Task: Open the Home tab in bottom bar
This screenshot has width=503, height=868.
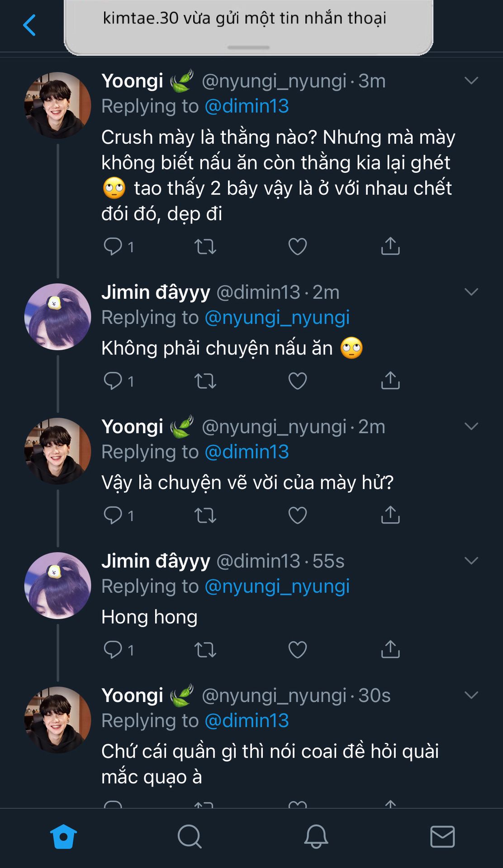Action: coord(63,836)
